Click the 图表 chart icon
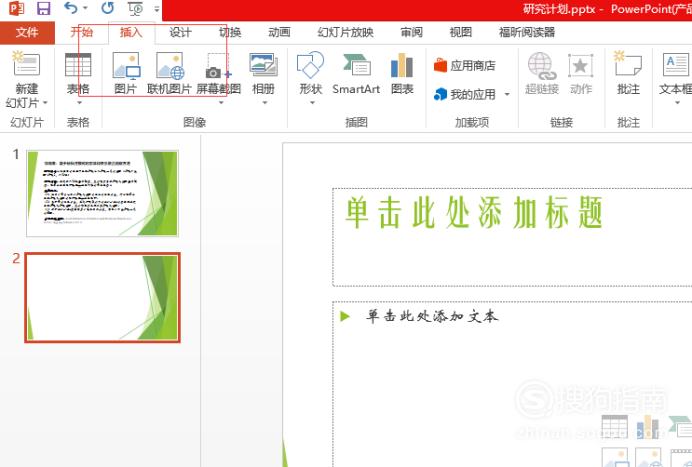The height and width of the screenshot is (467, 692). point(402,65)
